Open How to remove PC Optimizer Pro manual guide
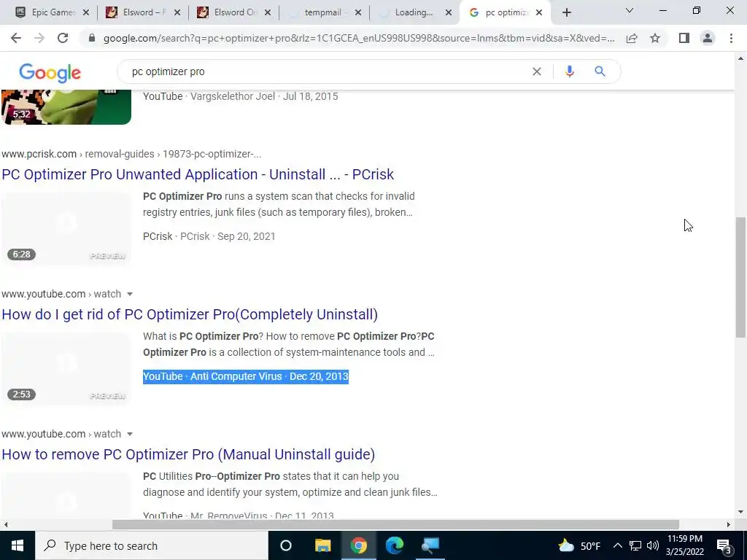The height and width of the screenshot is (560, 747). pos(188,454)
